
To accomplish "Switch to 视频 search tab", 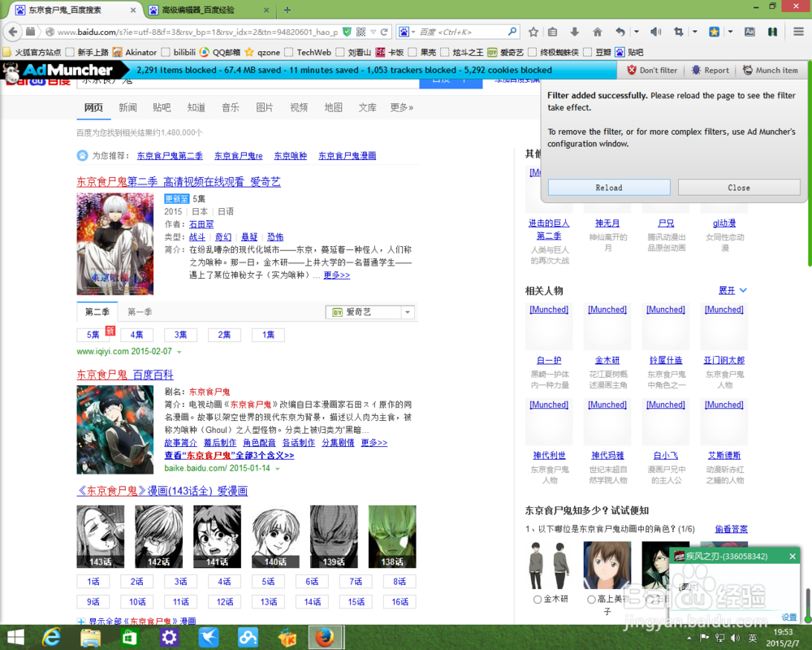I will tap(299, 107).
